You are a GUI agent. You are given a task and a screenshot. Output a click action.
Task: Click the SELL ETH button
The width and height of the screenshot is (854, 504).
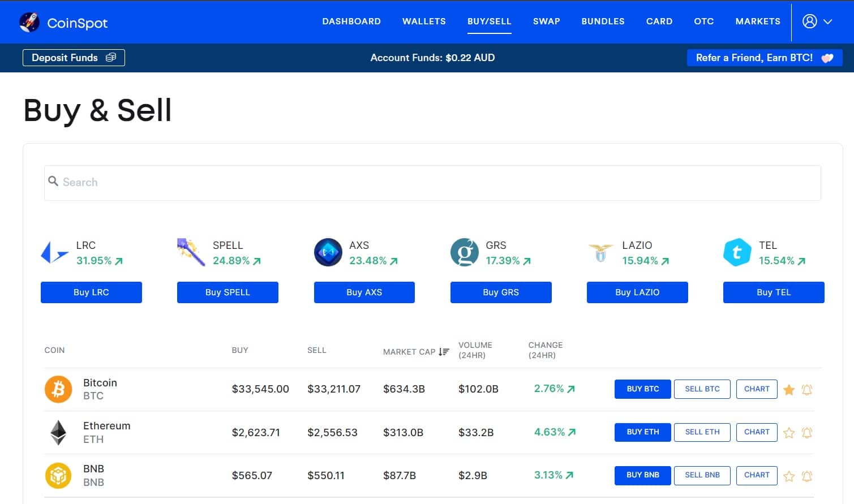pyautogui.click(x=702, y=432)
